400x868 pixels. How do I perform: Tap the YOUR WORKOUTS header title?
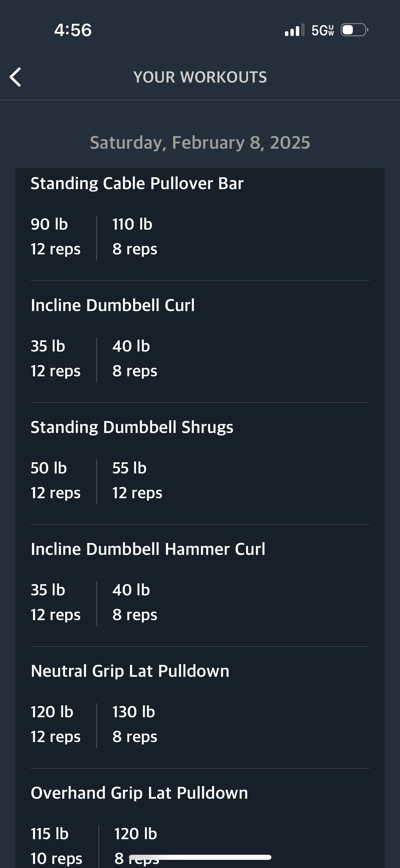200,77
